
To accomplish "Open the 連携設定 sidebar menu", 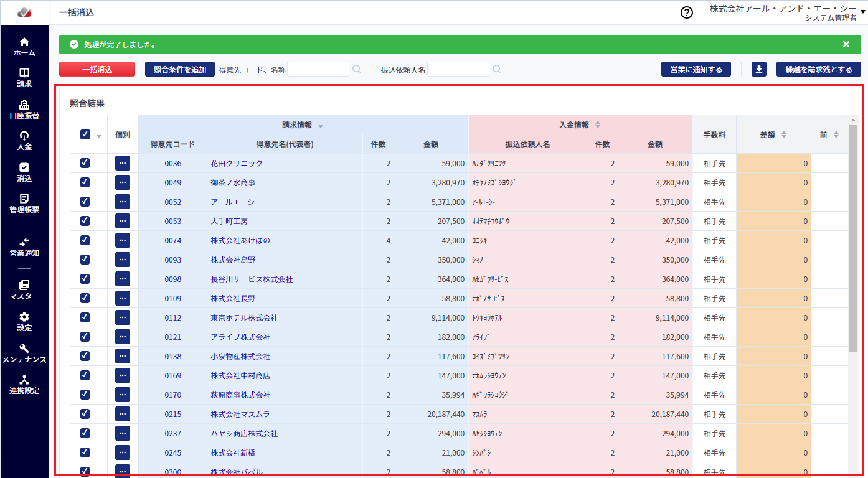I will pyautogui.click(x=24, y=385).
